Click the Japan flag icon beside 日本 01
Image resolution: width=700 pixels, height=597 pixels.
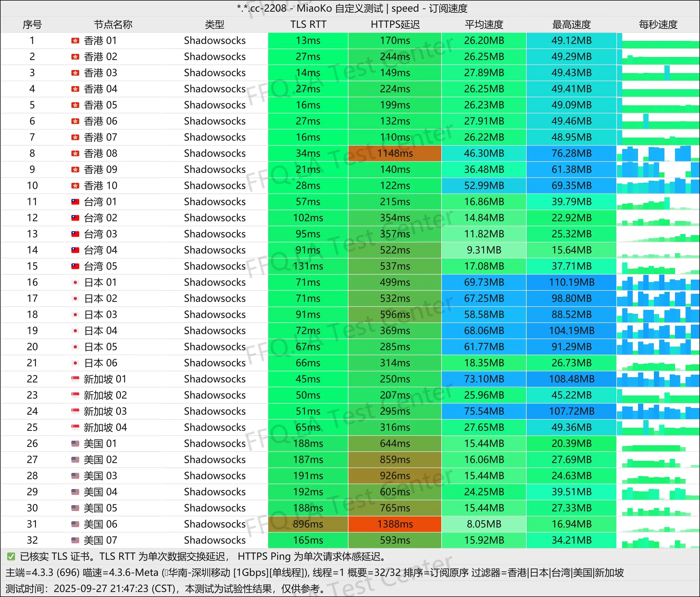[x=75, y=282]
